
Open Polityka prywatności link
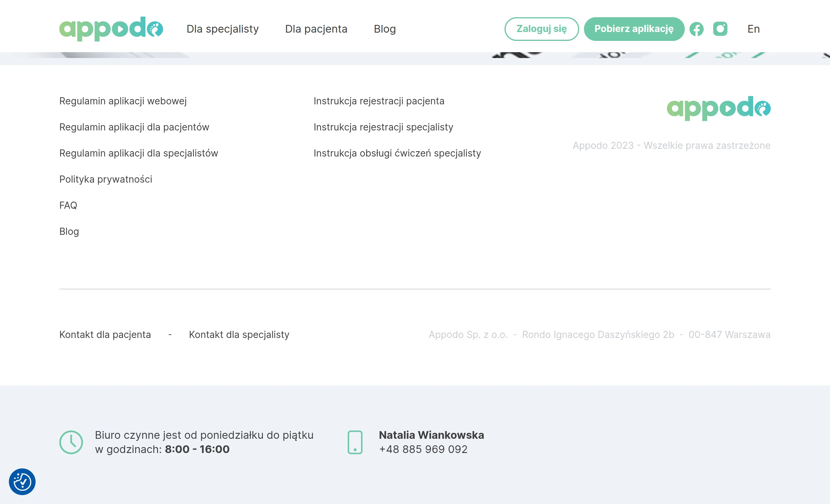[106, 179]
